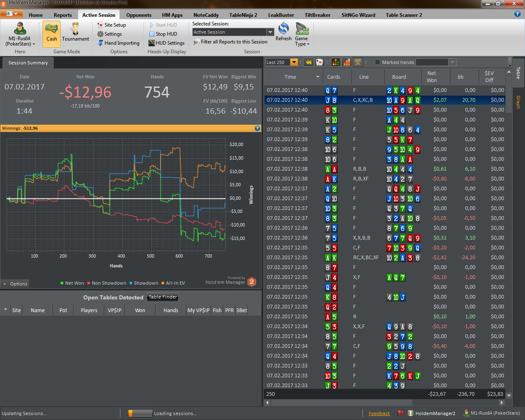Toggle Filter all Reports to this Session
Viewport: 525px width, 420px height.
coord(231,42)
